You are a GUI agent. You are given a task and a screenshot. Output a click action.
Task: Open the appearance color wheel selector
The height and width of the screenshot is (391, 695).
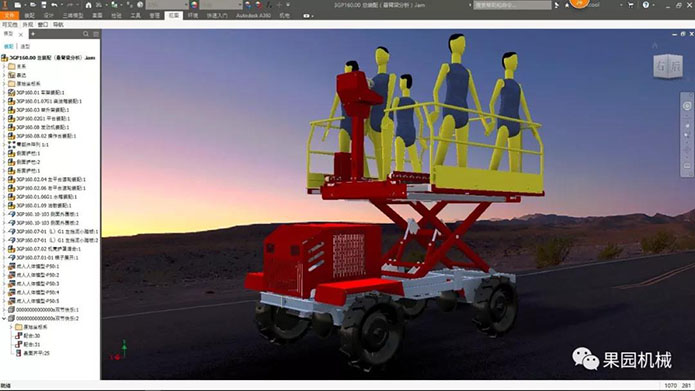(194, 5)
